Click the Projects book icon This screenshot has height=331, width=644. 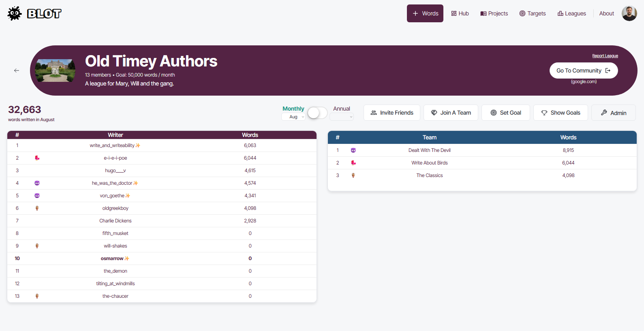tap(484, 13)
